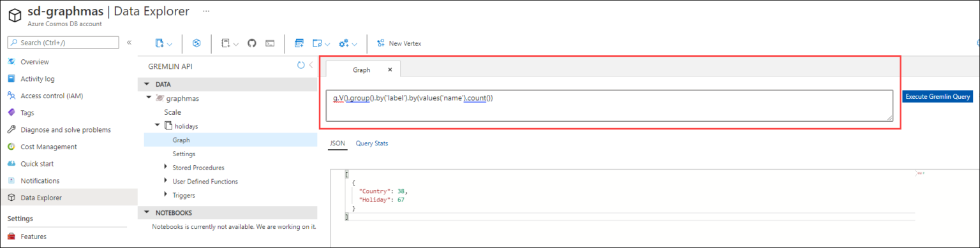Click the purple Tags icon
Screen dimensions: 980x248
click(11, 113)
